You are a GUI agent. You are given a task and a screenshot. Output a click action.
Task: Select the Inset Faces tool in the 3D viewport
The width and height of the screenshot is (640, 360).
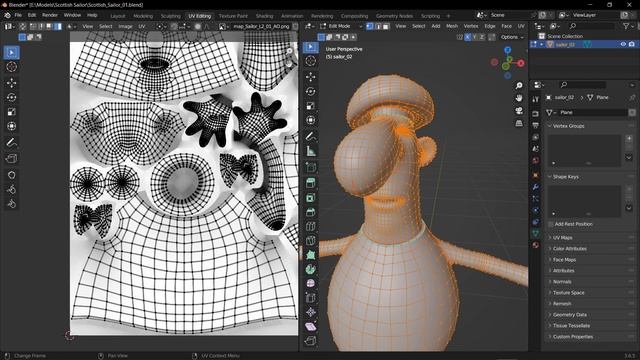(311, 198)
